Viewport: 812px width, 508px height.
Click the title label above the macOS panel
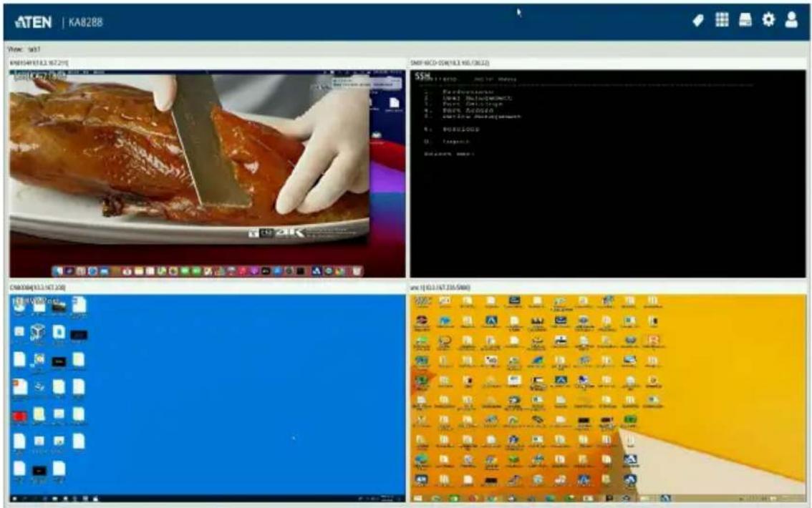click(39, 63)
